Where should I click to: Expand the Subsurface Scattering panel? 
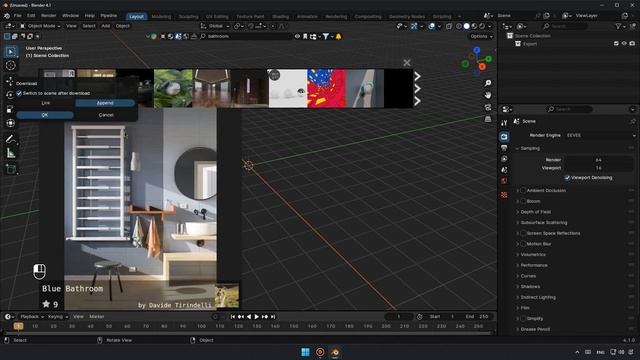coord(544,223)
